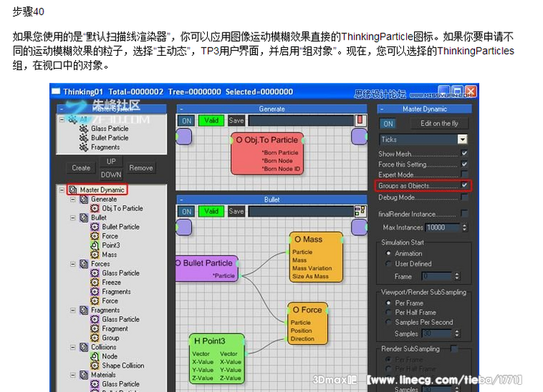Toggle the Groups as Objects checkbox
The image size is (543, 392).
click(x=464, y=186)
